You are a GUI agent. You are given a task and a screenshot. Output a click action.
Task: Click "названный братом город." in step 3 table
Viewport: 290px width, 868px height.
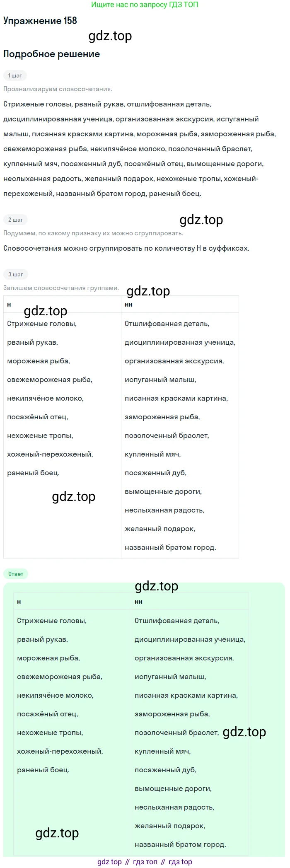pyautogui.click(x=170, y=547)
